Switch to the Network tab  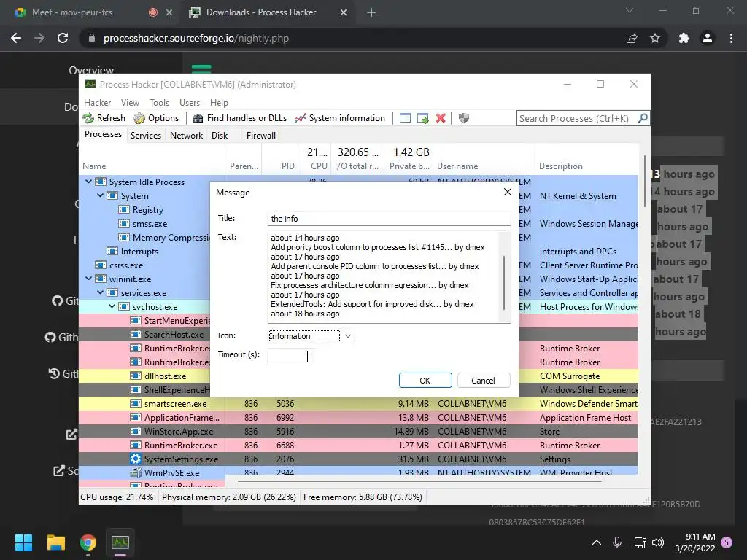click(x=186, y=135)
